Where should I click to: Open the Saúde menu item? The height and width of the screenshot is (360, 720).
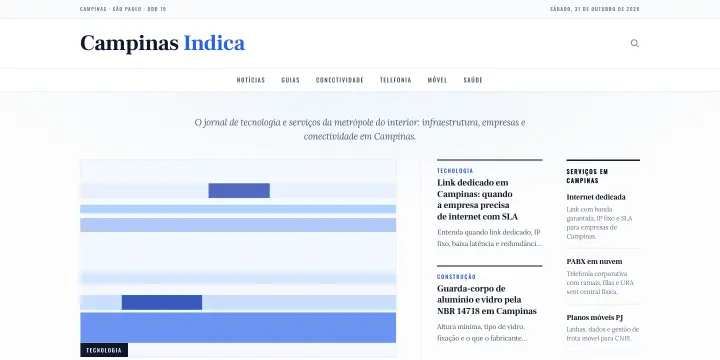(473, 80)
